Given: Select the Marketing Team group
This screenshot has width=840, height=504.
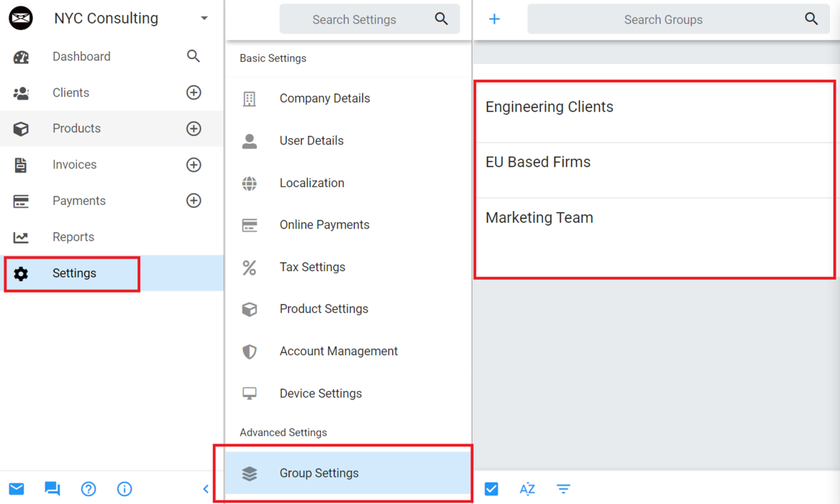Looking at the screenshot, I should click(539, 218).
